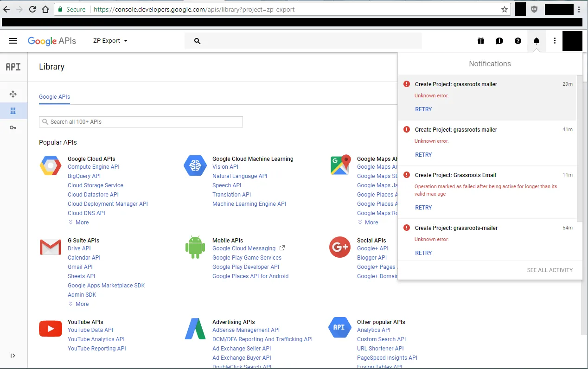
Task: Click the YouTube play logo
Action: [x=51, y=329]
